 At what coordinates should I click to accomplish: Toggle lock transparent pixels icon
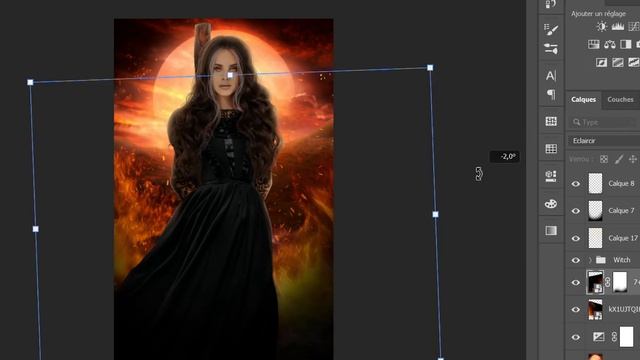tap(604, 159)
